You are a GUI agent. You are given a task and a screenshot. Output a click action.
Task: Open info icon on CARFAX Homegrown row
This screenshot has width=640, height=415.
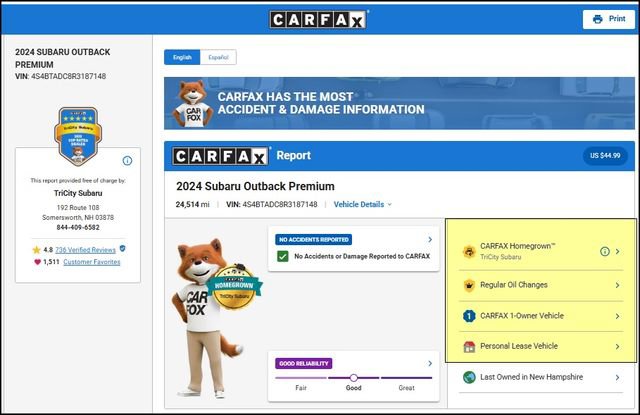point(604,251)
